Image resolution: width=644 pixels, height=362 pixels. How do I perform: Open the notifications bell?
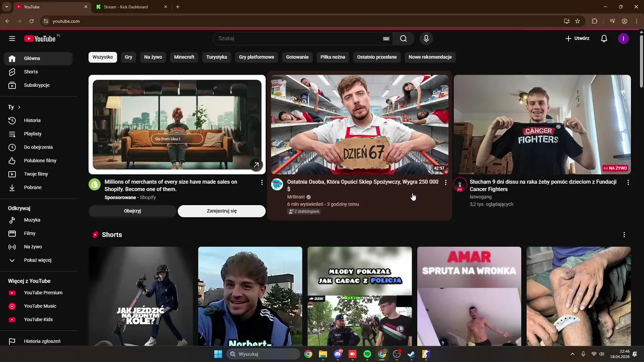click(604, 39)
